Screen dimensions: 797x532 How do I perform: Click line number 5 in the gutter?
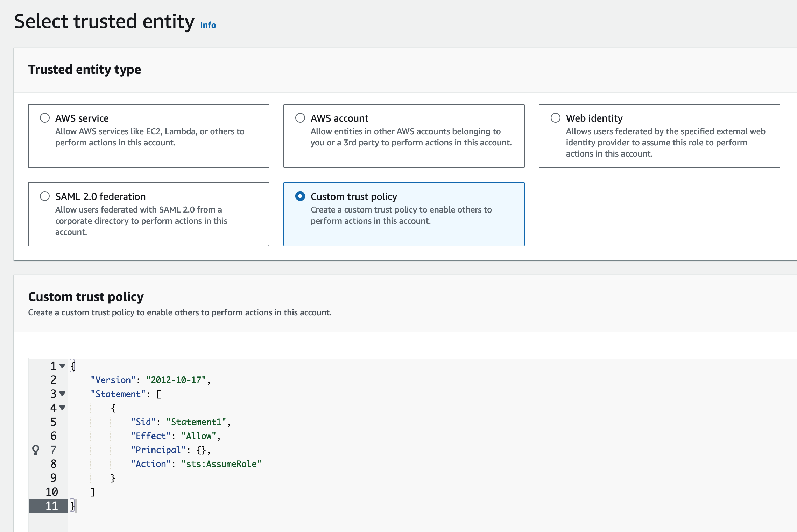click(x=54, y=422)
